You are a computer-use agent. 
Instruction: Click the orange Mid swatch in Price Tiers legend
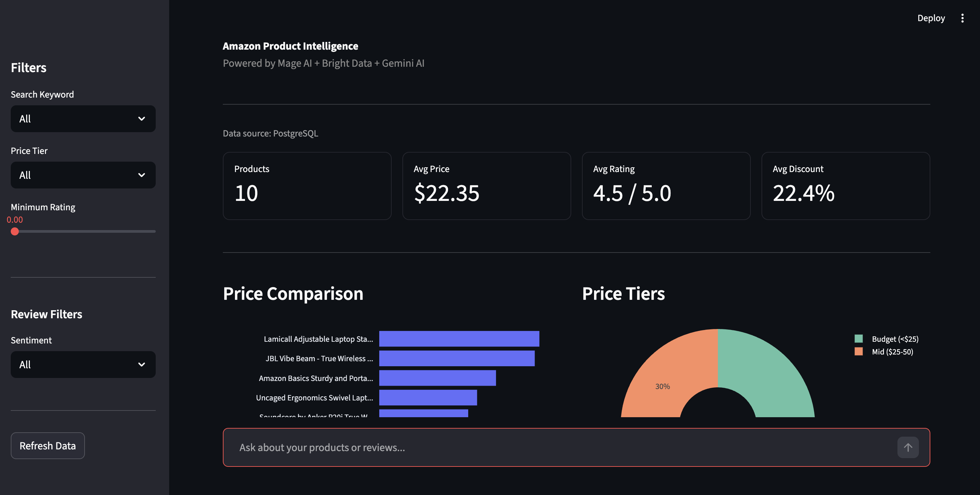click(859, 352)
